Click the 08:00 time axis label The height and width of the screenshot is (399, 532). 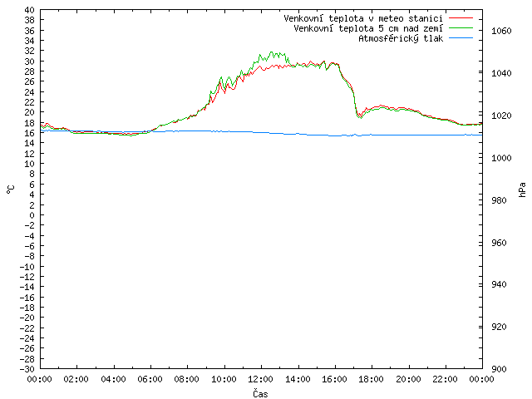187,379
